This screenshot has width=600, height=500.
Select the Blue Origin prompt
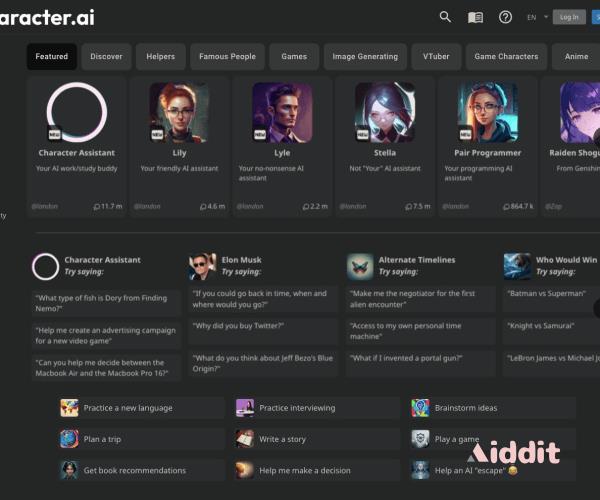coord(263,363)
